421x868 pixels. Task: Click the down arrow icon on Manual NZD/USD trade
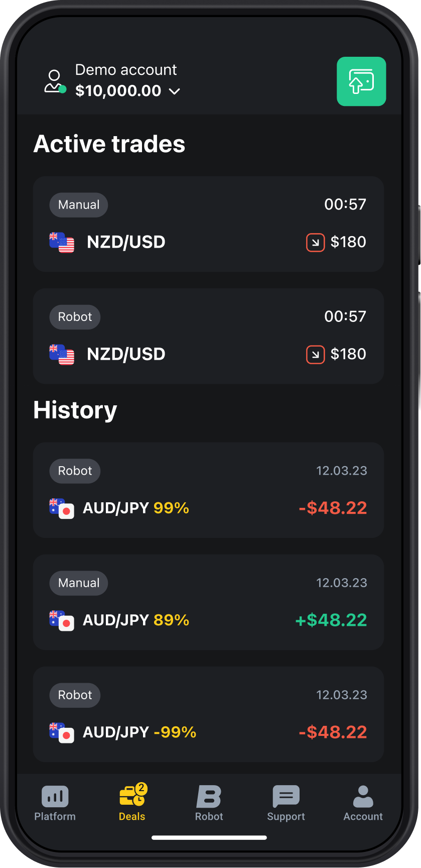[x=315, y=243]
